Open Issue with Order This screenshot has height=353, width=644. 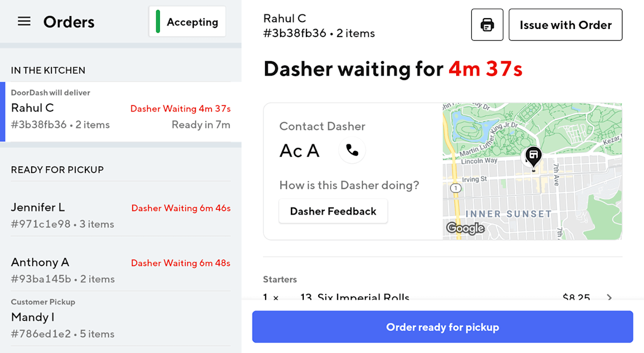tap(565, 24)
